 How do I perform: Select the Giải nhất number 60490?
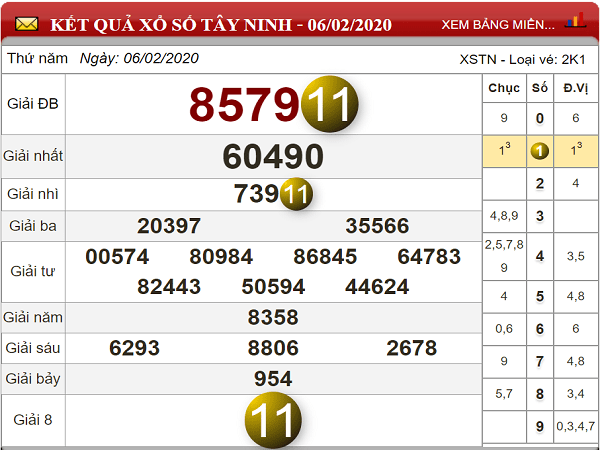[x=273, y=156]
